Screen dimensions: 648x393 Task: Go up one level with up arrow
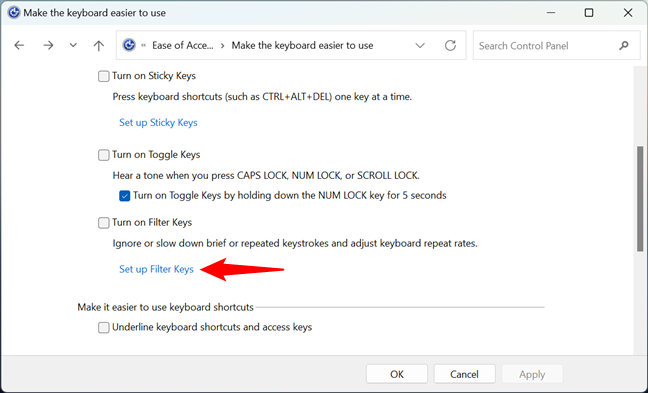pos(98,45)
